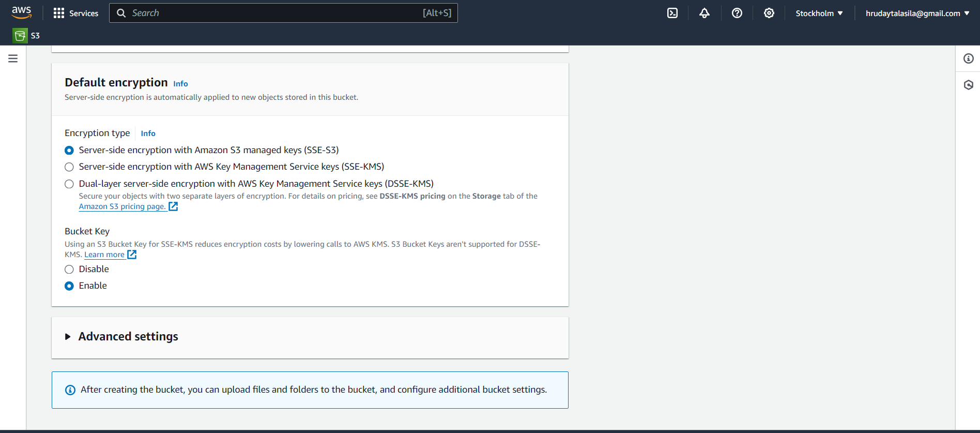Open the settings gear icon

point(769,13)
